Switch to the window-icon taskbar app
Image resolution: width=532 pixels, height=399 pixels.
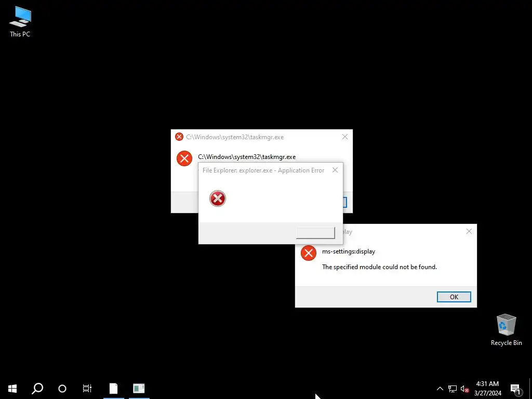(x=139, y=389)
